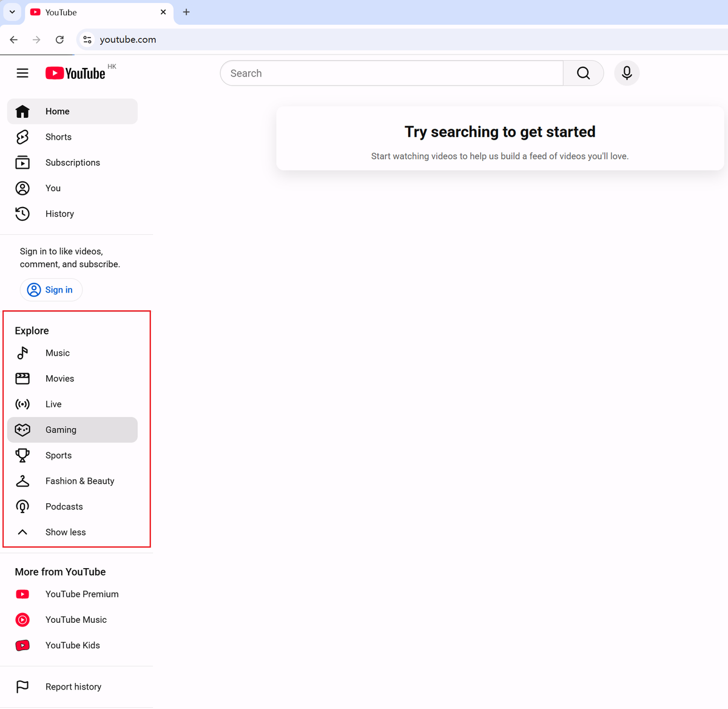Go to Subscriptions
728x709 pixels.
[72, 163]
